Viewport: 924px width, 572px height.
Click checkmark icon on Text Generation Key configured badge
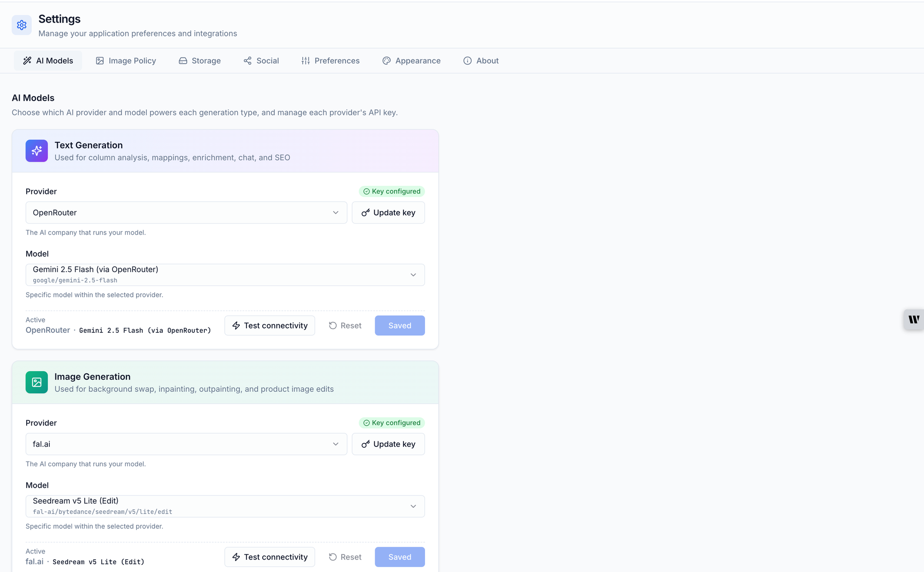[367, 192]
